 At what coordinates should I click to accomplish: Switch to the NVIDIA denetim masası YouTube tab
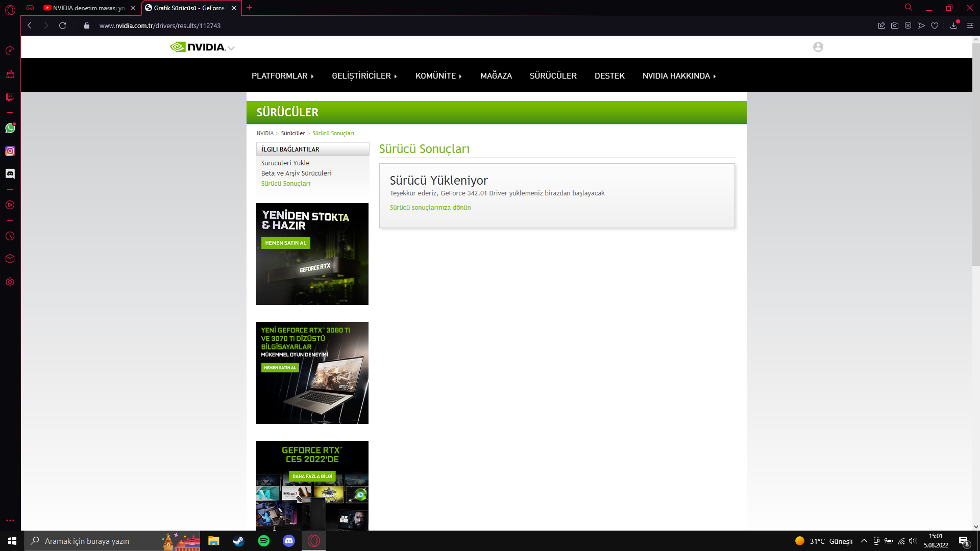coord(87,8)
